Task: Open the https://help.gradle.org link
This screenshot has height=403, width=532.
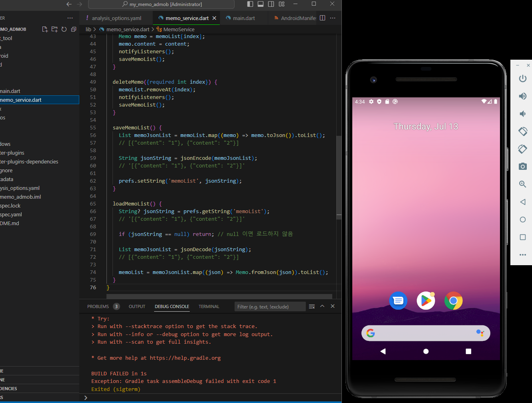Action: 185,358
